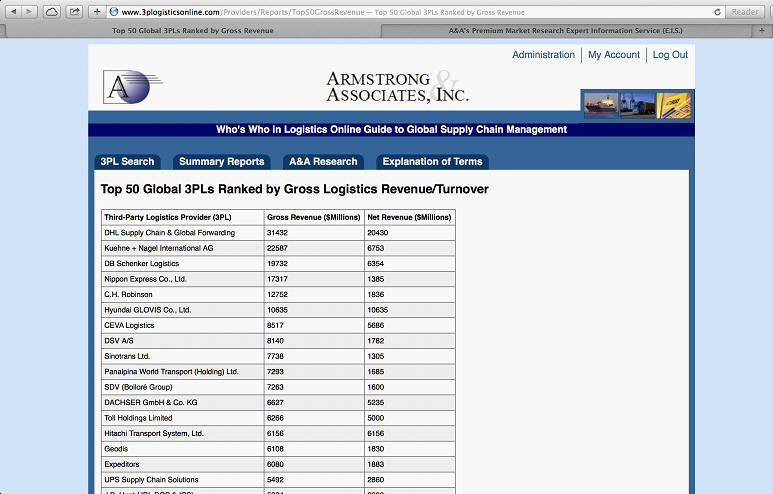Select SDV (Bolloré Group) row
Viewport: 773px width, 494px height.
point(278,387)
